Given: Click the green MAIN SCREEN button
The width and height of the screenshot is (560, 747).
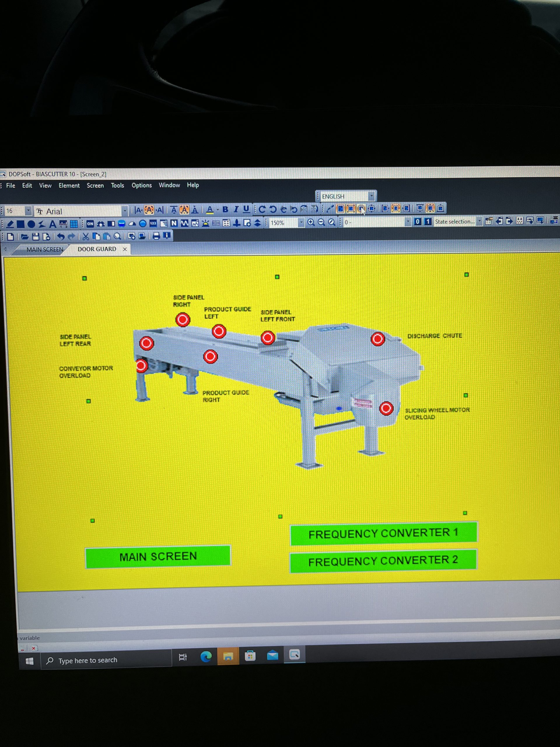Looking at the screenshot, I should tap(158, 556).
